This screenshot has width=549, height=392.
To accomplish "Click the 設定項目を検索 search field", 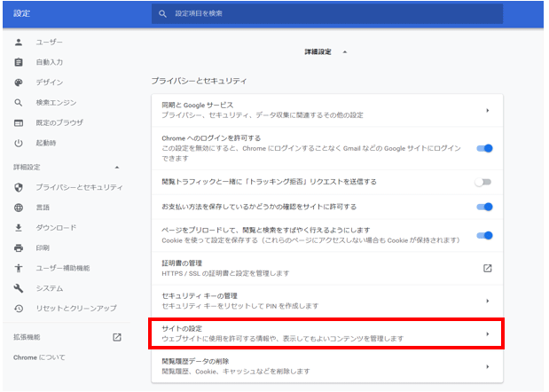I will point(328,14).
